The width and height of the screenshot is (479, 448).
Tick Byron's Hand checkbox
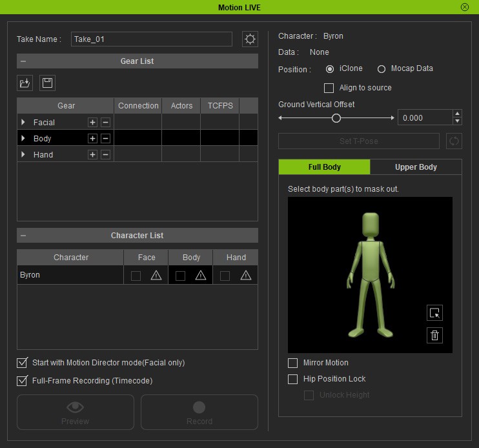click(225, 276)
